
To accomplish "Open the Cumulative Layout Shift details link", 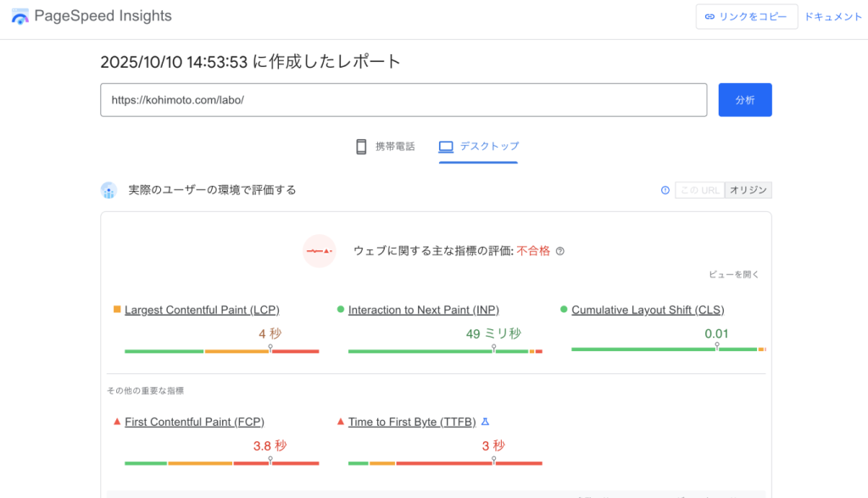I will (x=647, y=310).
